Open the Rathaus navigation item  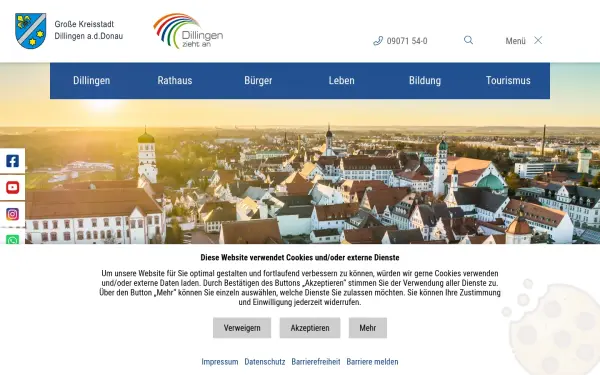[175, 81]
